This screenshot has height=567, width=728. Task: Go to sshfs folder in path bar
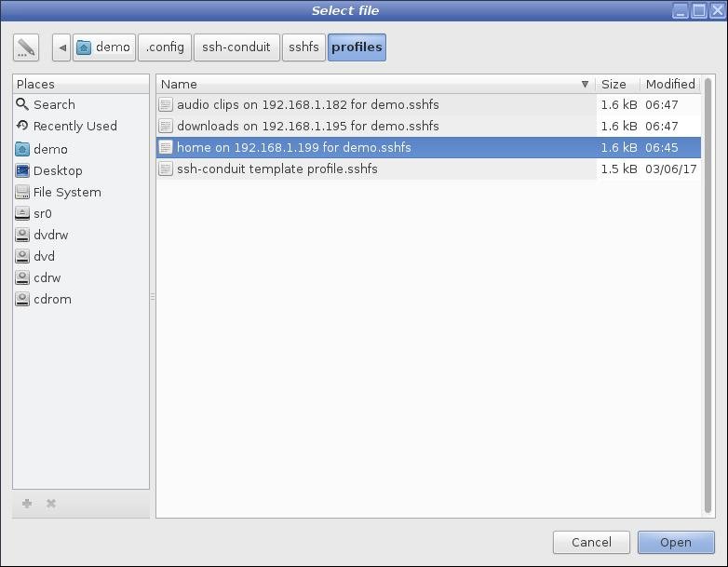pos(303,47)
